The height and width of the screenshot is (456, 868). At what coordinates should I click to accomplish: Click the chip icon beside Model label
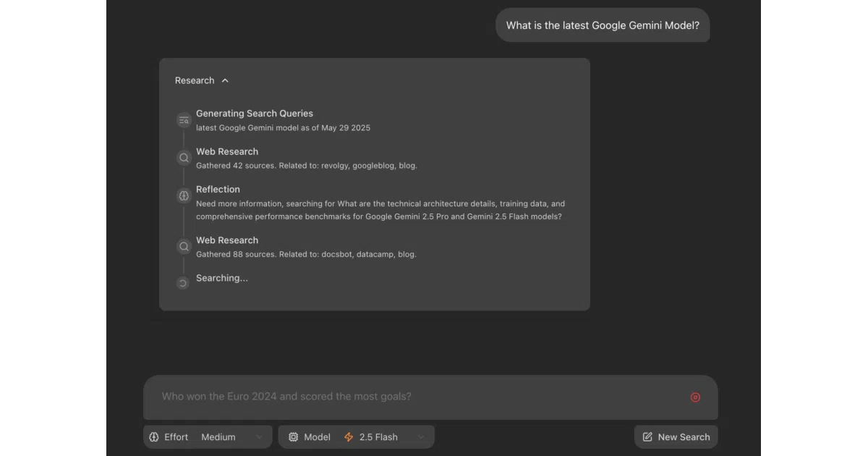[x=293, y=437]
